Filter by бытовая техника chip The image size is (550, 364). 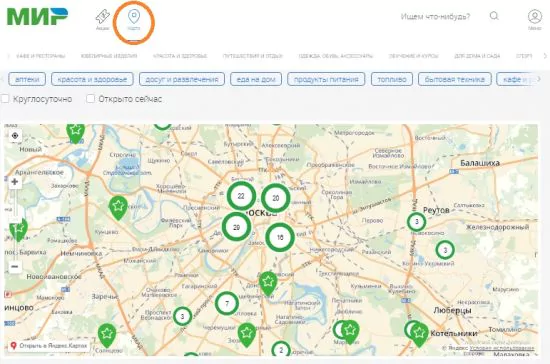(x=455, y=79)
